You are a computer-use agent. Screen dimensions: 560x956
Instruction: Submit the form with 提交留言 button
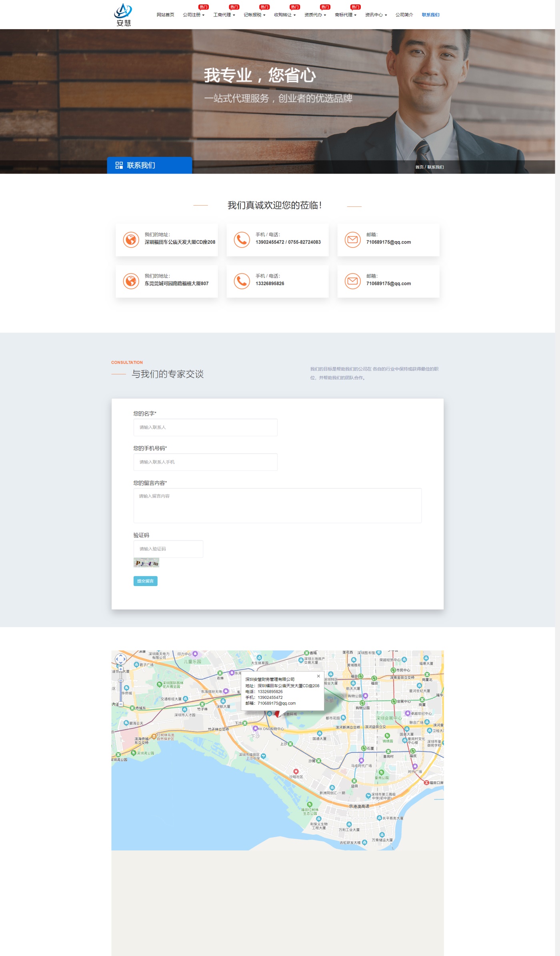[x=145, y=581]
